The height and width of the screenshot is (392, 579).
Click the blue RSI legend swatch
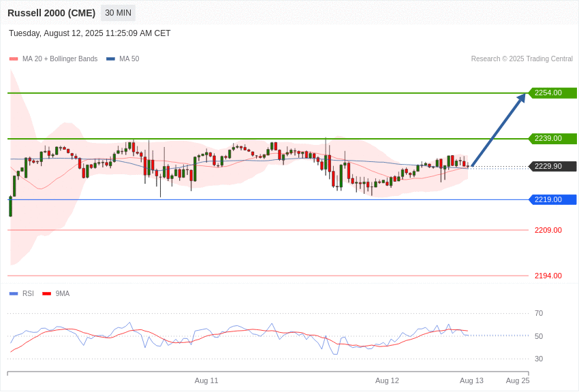click(x=14, y=293)
